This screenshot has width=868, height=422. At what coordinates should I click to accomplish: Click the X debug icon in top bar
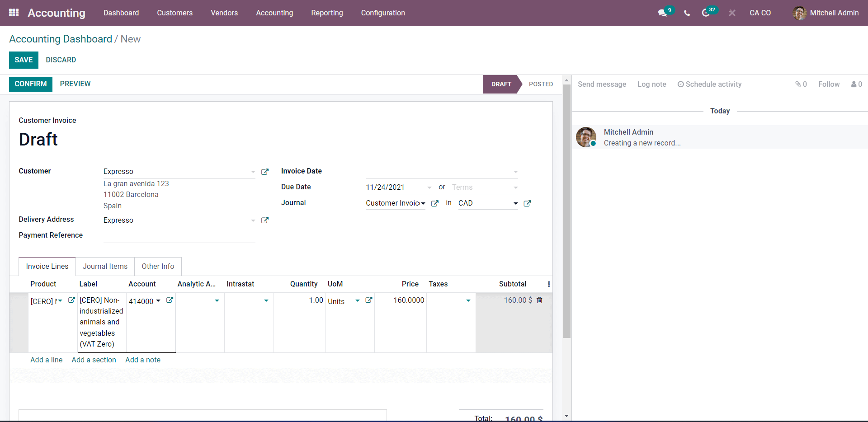[x=732, y=13]
